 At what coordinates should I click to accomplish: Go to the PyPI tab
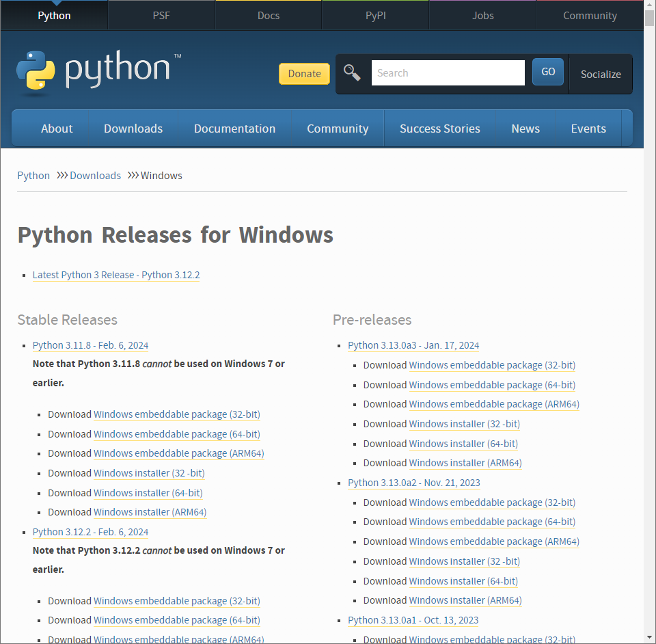tap(375, 16)
